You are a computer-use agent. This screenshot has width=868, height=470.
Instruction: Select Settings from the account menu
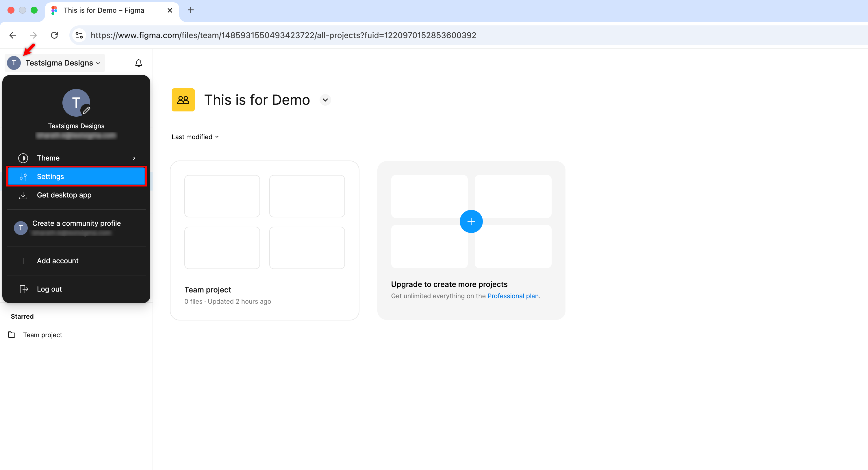50,176
